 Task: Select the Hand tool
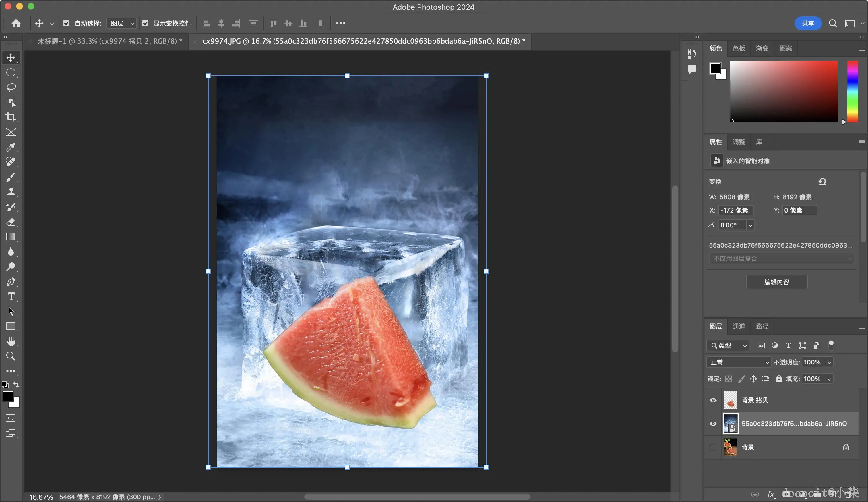coord(11,341)
